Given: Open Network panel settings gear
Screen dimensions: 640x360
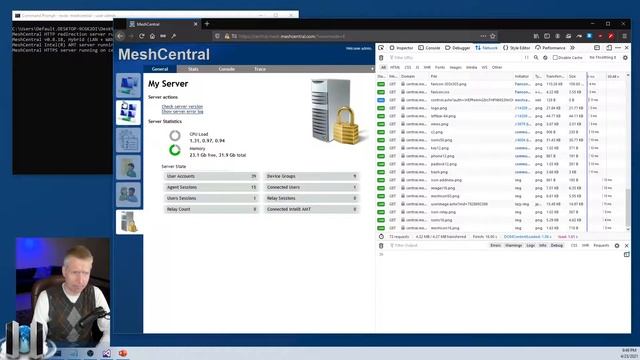Looking at the screenshot, I should [x=625, y=58].
